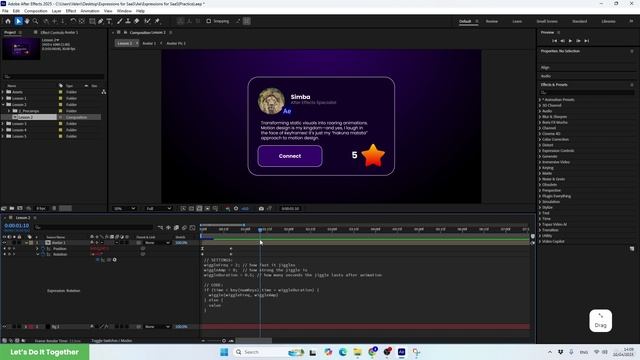Expand the Lesson 1 folder
Image resolution: width=640 pixels, height=360 pixels.
click(x=3, y=98)
